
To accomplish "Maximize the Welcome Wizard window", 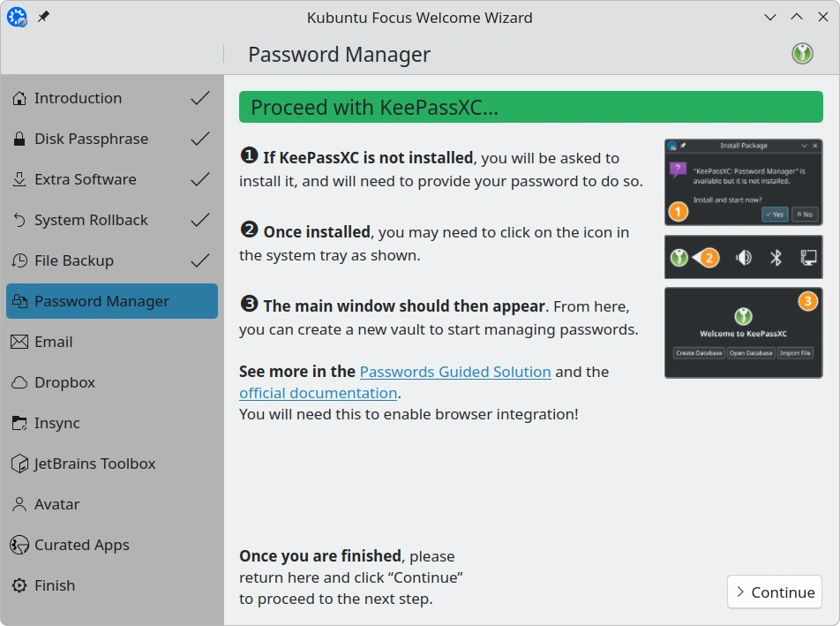I will coord(797,17).
